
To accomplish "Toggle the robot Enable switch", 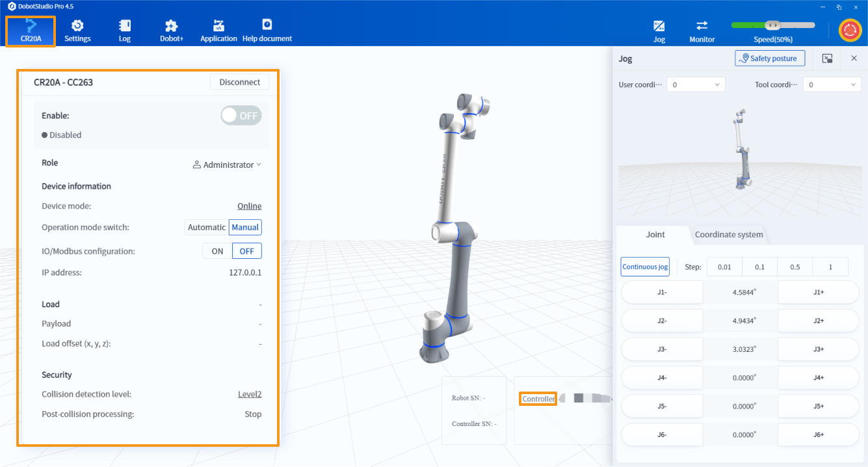I will [241, 116].
